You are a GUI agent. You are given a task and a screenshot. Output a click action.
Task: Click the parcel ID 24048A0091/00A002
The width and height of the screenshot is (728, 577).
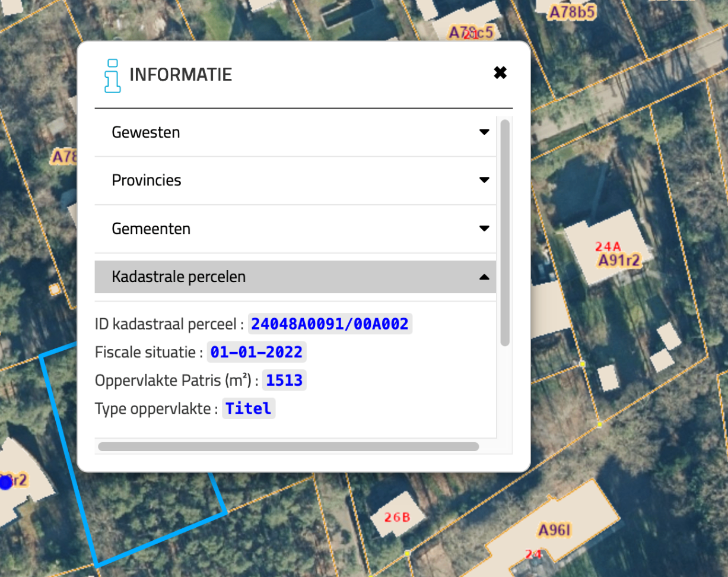click(x=330, y=324)
